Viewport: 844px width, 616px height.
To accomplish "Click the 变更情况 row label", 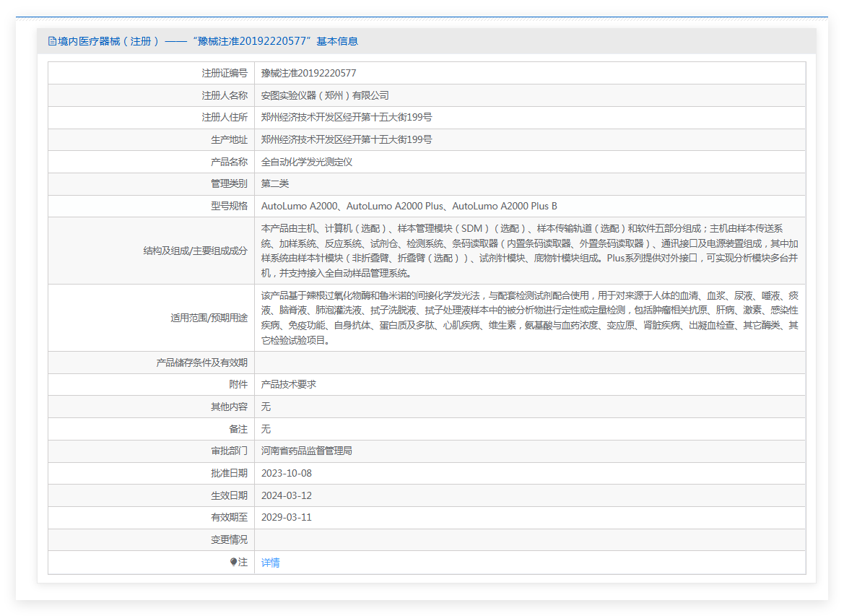I will (230, 540).
